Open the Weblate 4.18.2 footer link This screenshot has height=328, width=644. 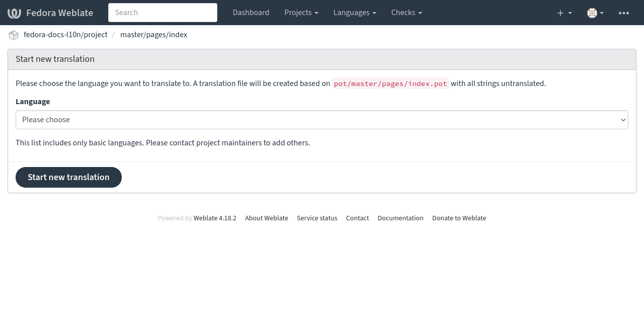click(x=215, y=218)
